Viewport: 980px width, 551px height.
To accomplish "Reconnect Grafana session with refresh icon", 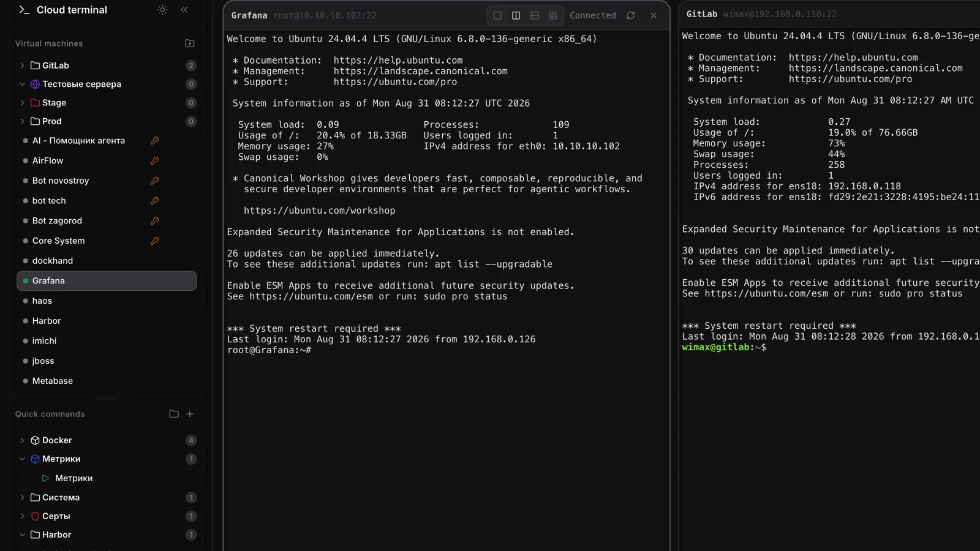I will pyautogui.click(x=631, y=15).
